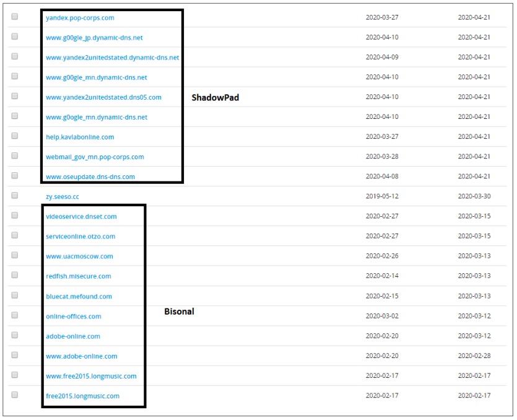Select date 2020-03-02 for online-offices.com
This screenshot has height=420, width=517.
382,316
